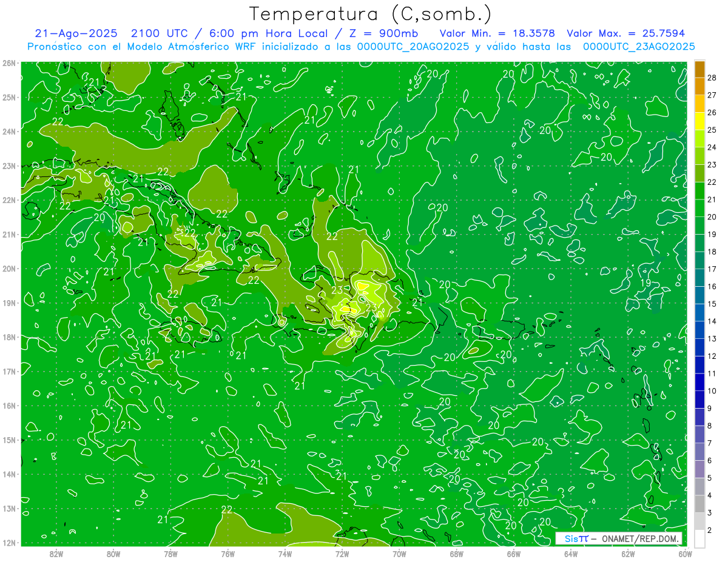This screenshot has width=728, height=562.
Task: Click the legend scale label "17"
Action: tap(712, 269)
